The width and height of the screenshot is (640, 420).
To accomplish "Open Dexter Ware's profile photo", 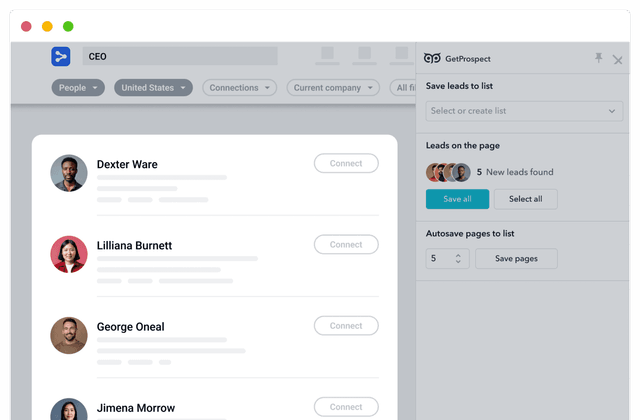I will coord(69,173).
